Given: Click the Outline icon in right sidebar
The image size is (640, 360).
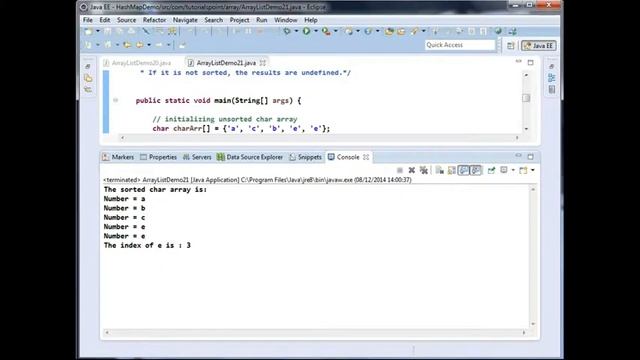Looking at the screenshot, I should click(x=552, y=78).
